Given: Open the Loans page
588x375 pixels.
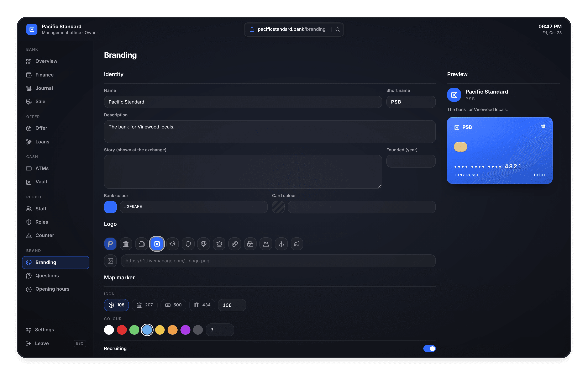Looking at the screenshot, I should click(56, 142).
